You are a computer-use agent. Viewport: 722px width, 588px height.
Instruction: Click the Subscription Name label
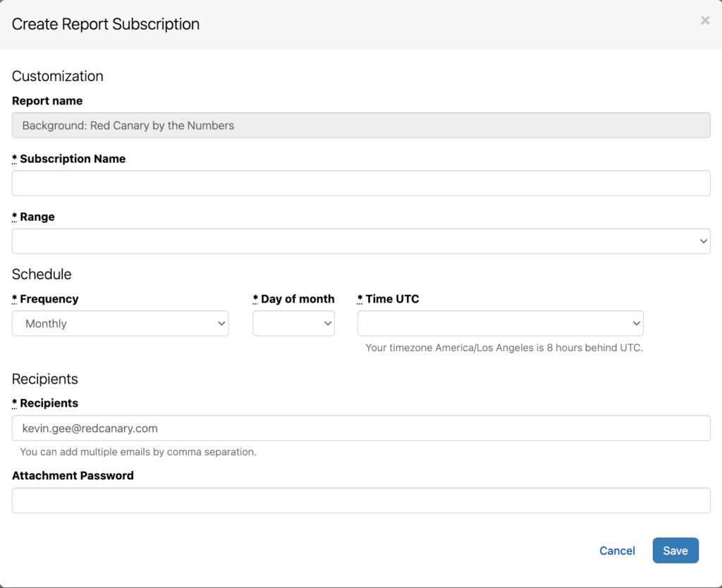tap(72, 159)
